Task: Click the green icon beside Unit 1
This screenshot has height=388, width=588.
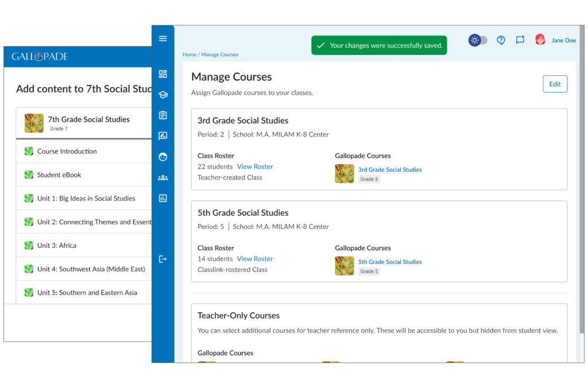Action: pyautogui.click(x=29, y=199)
